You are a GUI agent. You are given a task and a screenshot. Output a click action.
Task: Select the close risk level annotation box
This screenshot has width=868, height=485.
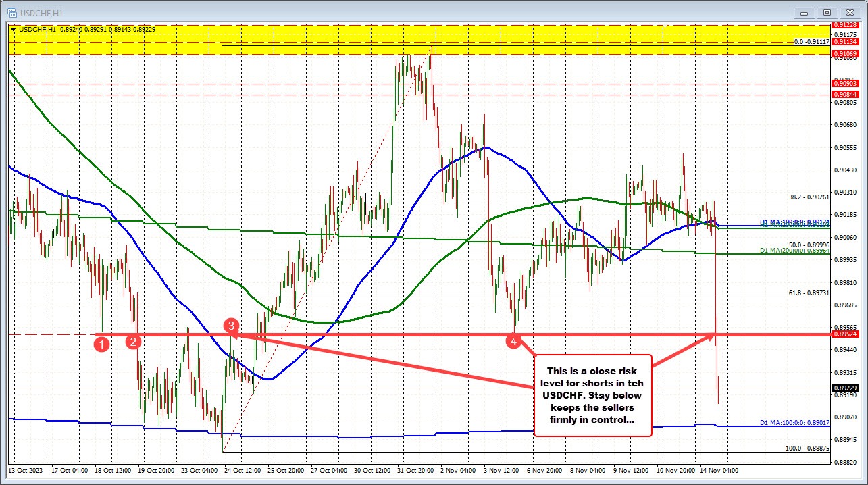point(592,397)
